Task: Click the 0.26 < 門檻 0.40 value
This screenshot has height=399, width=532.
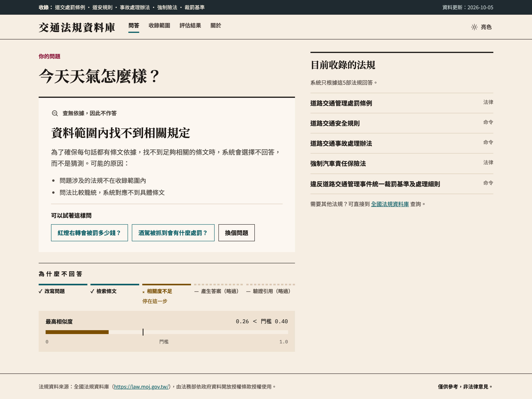Action: (x=262, y=321)
